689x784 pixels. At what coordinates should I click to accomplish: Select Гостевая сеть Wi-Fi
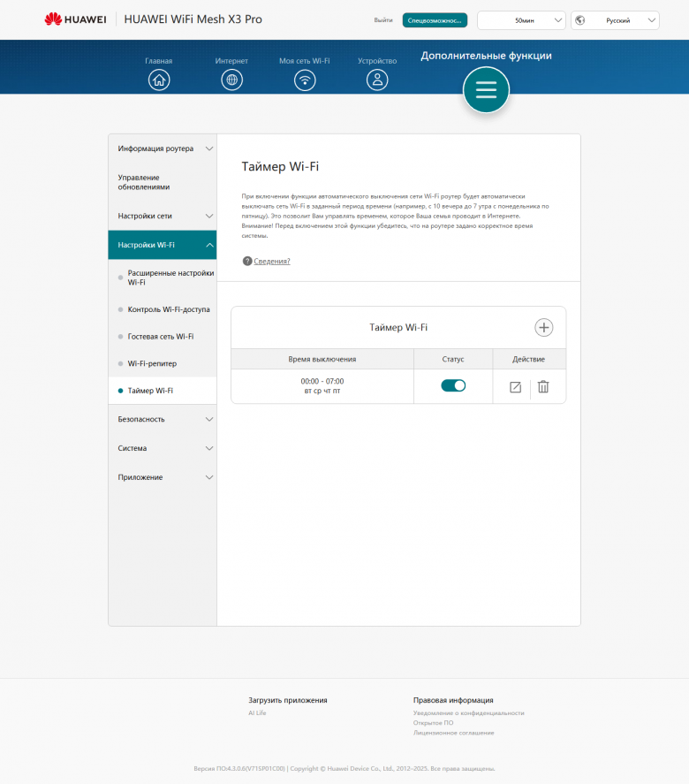point(163,337)
